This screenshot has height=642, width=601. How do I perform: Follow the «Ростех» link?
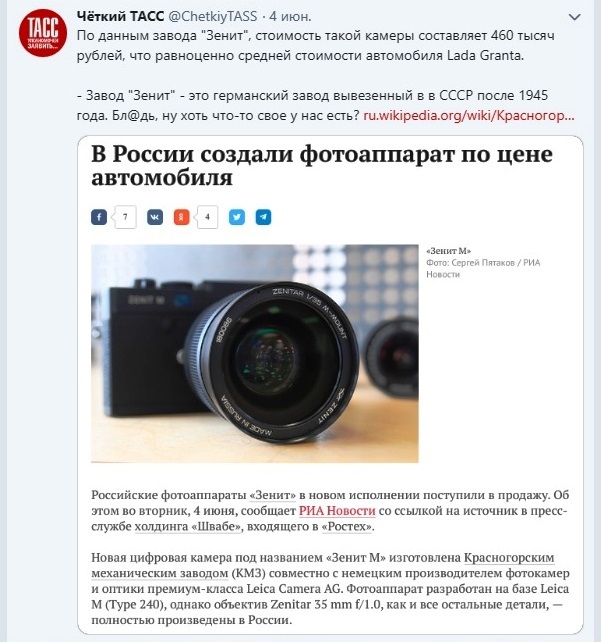coord(346,526)
